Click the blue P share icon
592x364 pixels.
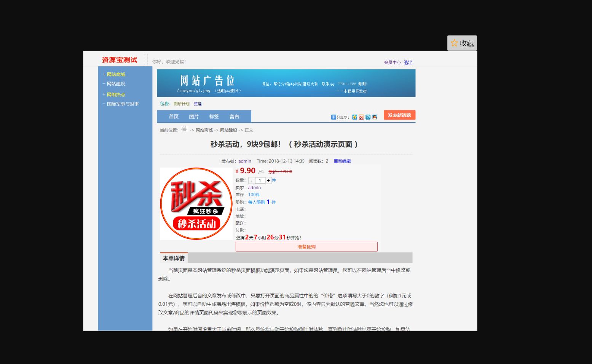click(x=368, y=117)
